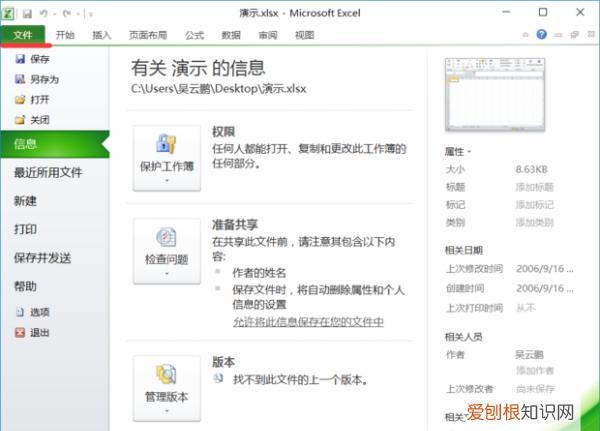Viewport: 600px width, 431px height.
Task: Click the file path C:\Users\吴云鹏\Desktop\演示.xlsx
Action: [x=218, y=89]
